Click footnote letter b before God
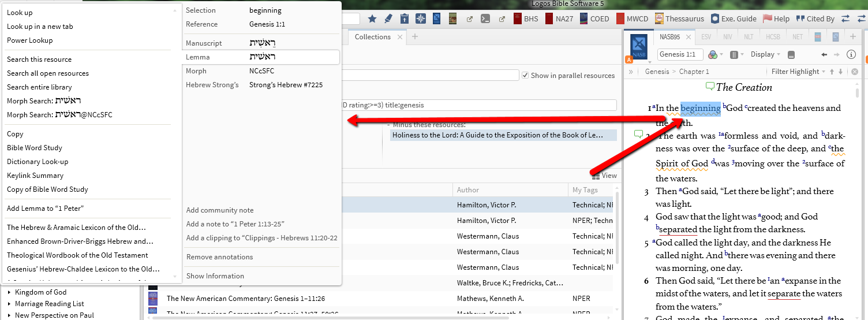Image resolution: width=868 pixels, height=320 pixels. 724,106
